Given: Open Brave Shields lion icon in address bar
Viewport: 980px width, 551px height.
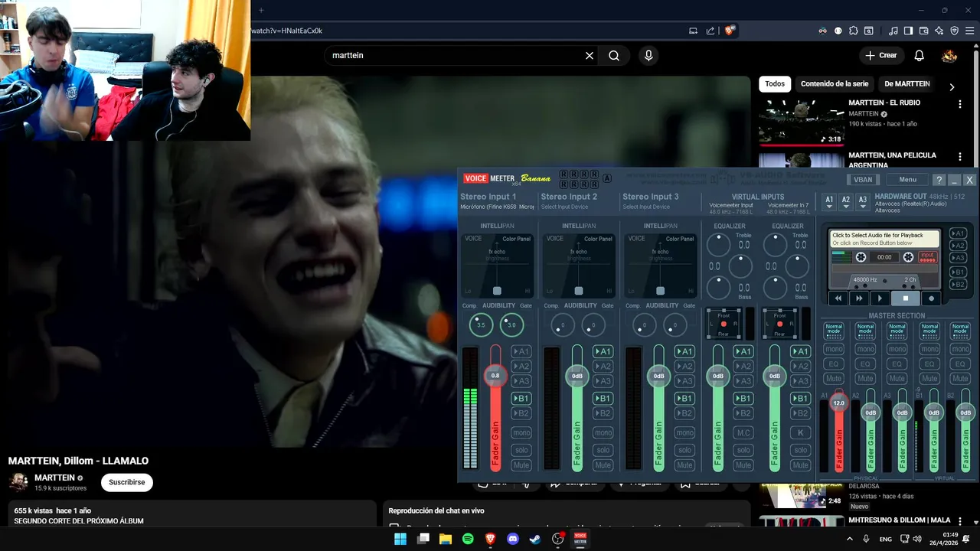Looking at the screenshot, I should (x=730, y=31).
